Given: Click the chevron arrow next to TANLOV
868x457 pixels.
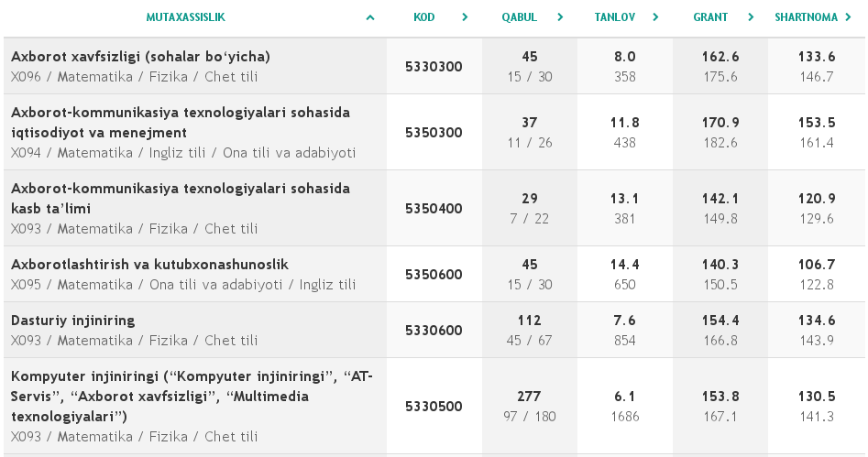Looking at the screenshot, I should tap(655, 17).
